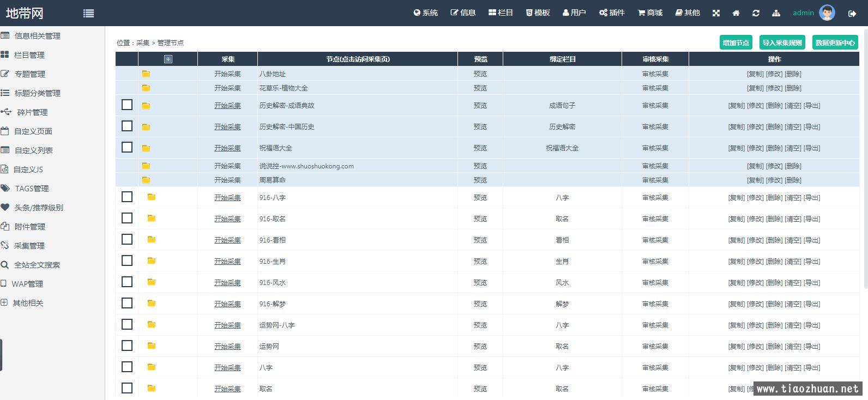Tick the checkbox for 916-取名 row
Screen dimensions: 868x400
point(127,218)
